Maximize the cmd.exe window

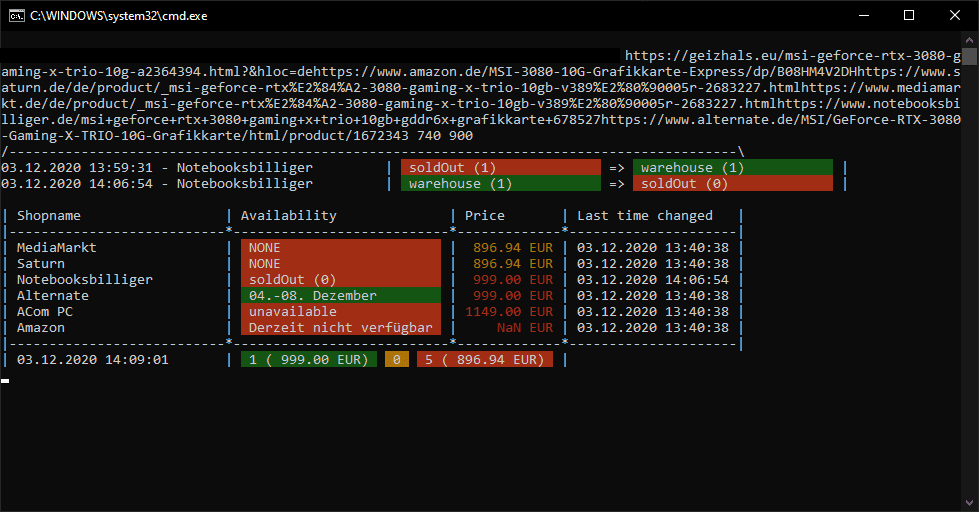[909, 16]
